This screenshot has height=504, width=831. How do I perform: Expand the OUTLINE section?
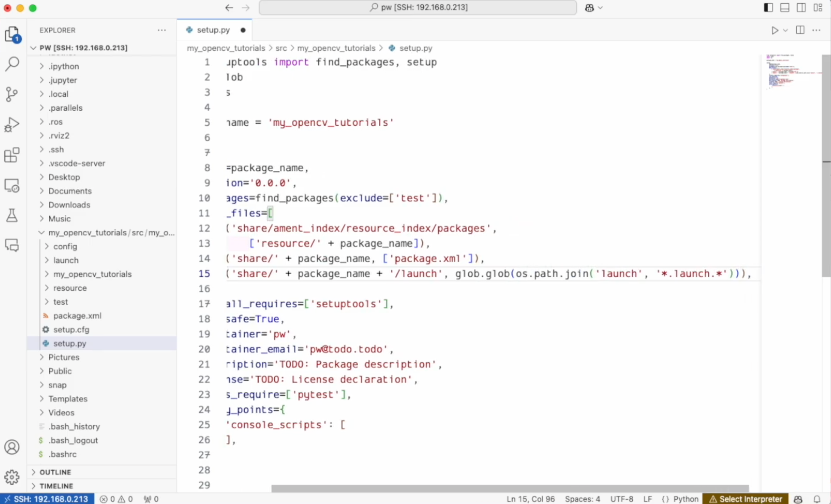pos(55,472)
